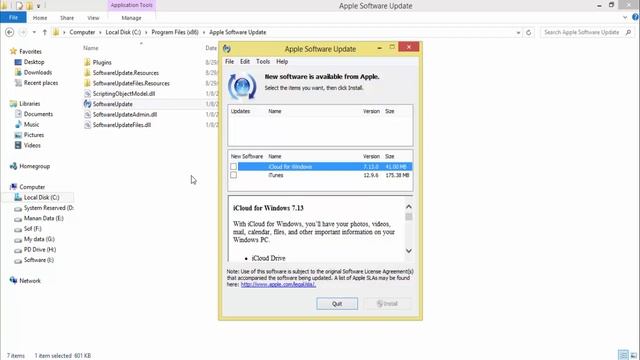
Task: Click Computer in the address breadcrumb
Action: 82,32
